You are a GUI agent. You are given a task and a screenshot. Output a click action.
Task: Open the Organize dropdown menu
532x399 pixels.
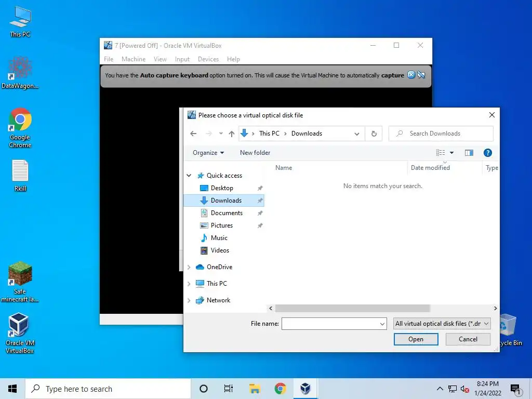click(x=208, y=153)
